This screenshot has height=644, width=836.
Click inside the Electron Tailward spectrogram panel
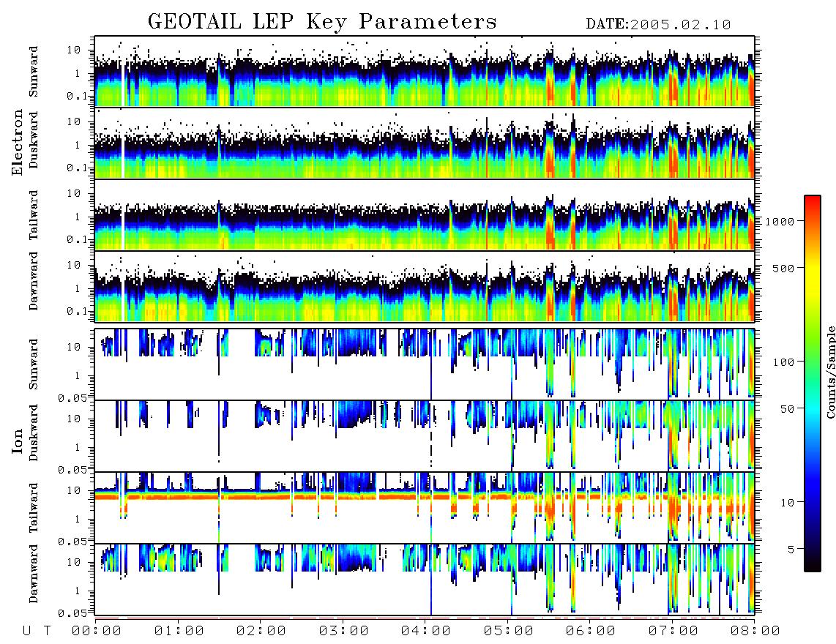click(425, 215)
